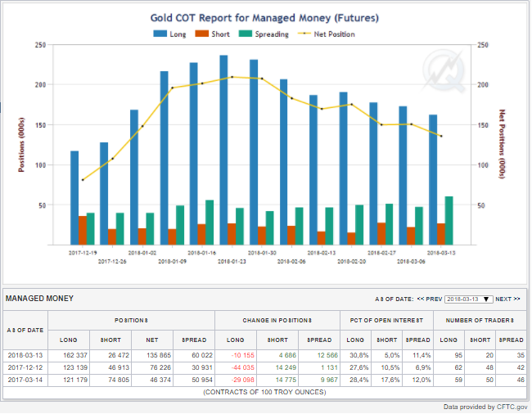Viewport: 532px width, 414px height.
Task: Click the blue Long legend swatch
Action: (160, 34)
